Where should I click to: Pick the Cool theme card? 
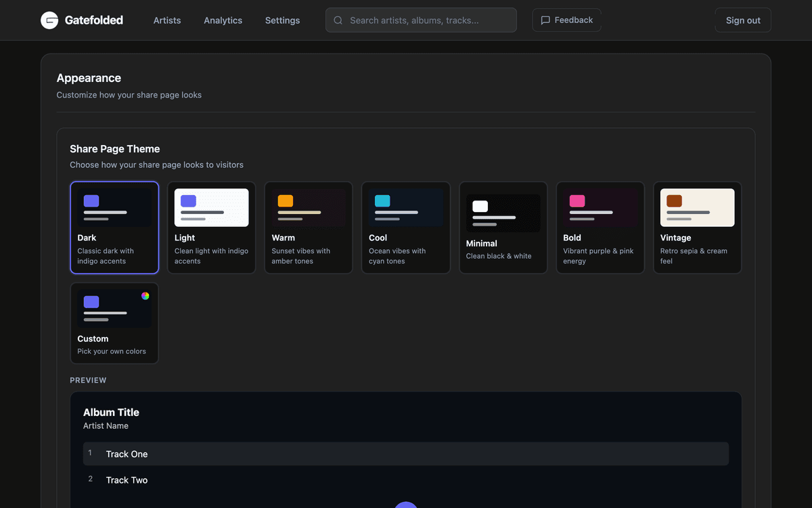tap(406, 228)
